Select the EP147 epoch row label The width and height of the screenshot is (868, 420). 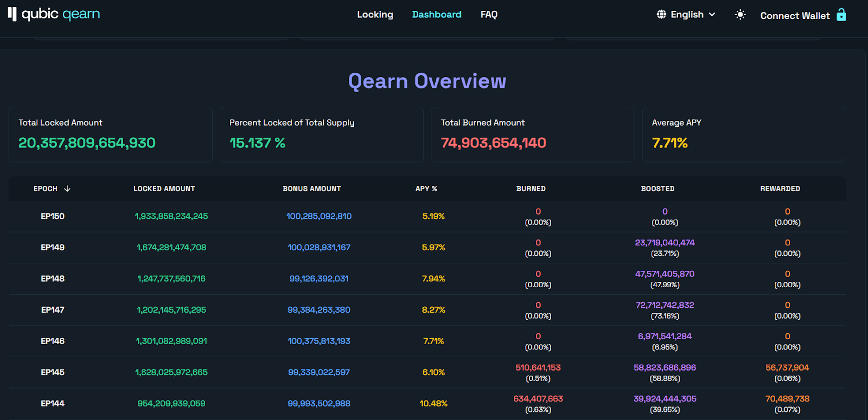53,310
